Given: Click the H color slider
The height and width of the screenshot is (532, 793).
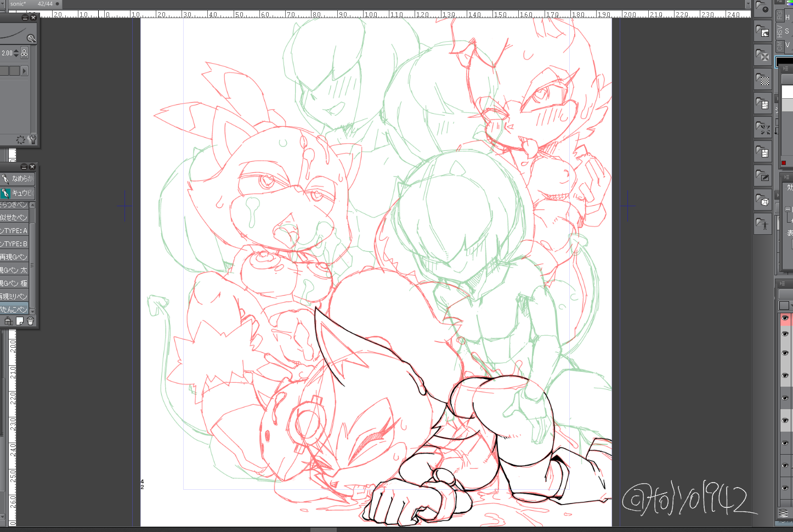Looking at the screenshot, I should 789,18.
